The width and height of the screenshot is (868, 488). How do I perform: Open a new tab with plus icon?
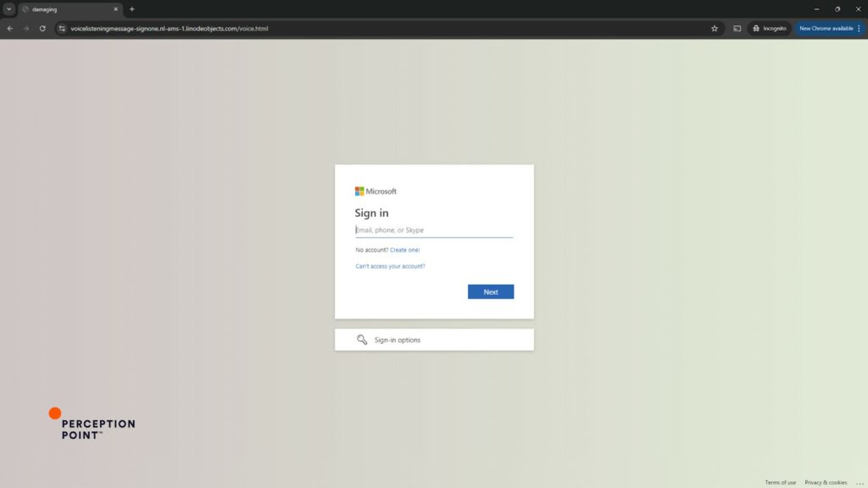[132, 9]
